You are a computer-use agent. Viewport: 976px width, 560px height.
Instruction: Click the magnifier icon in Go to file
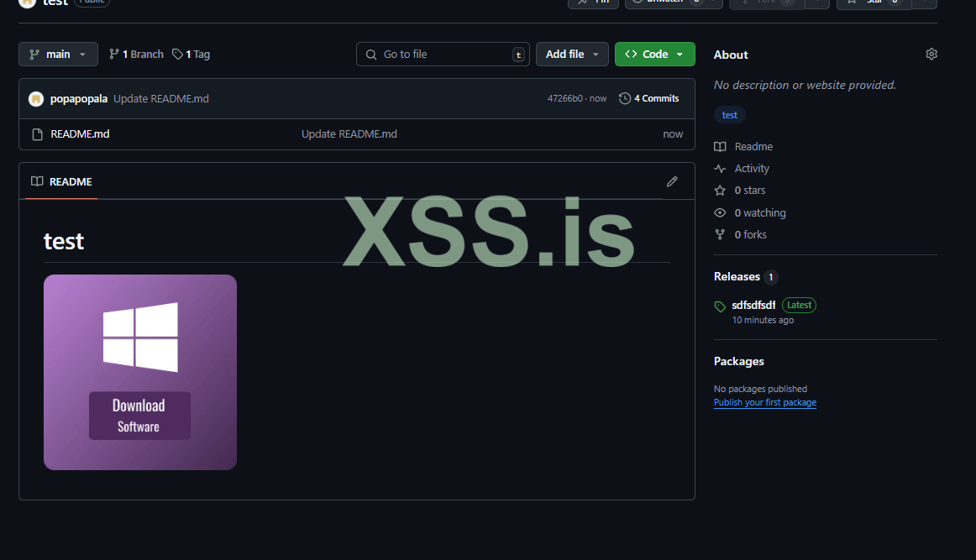(x=371, y=55)
